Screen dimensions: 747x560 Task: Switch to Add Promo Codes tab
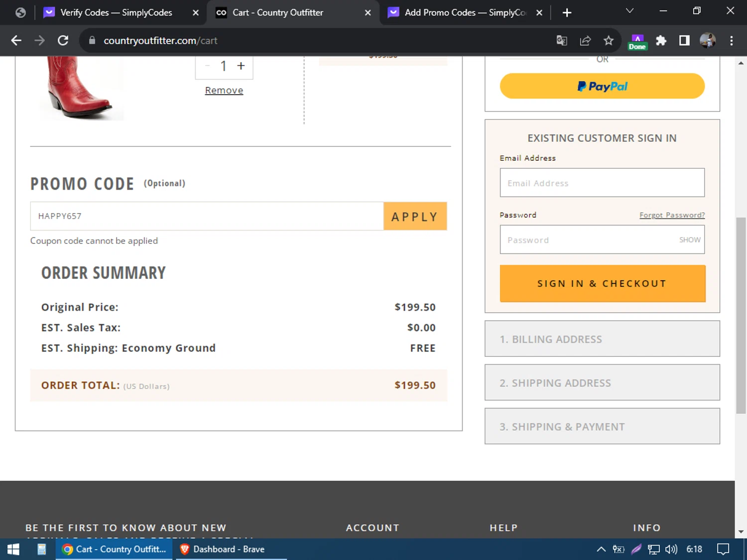[x=465, y=12]
